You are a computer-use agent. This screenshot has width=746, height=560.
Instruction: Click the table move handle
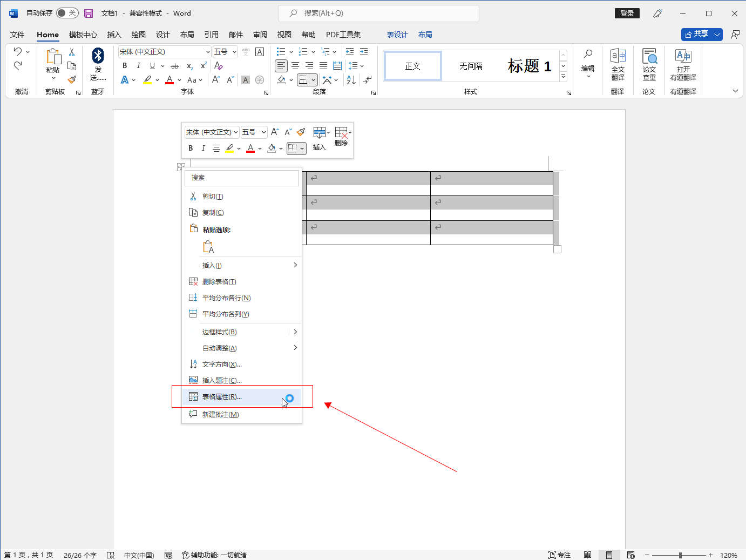click(181, 167)
